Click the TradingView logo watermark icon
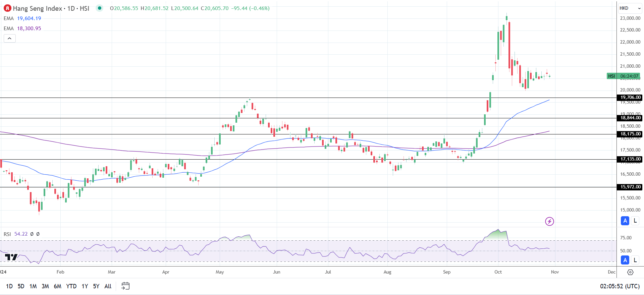This screenshot has height=295, width=644. pos(11,257)
